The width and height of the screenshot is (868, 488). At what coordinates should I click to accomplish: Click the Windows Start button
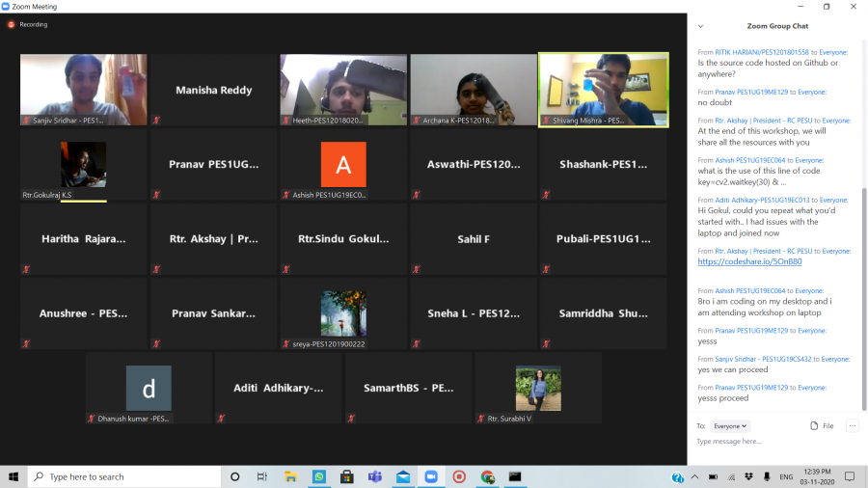(x=14, y=476)
